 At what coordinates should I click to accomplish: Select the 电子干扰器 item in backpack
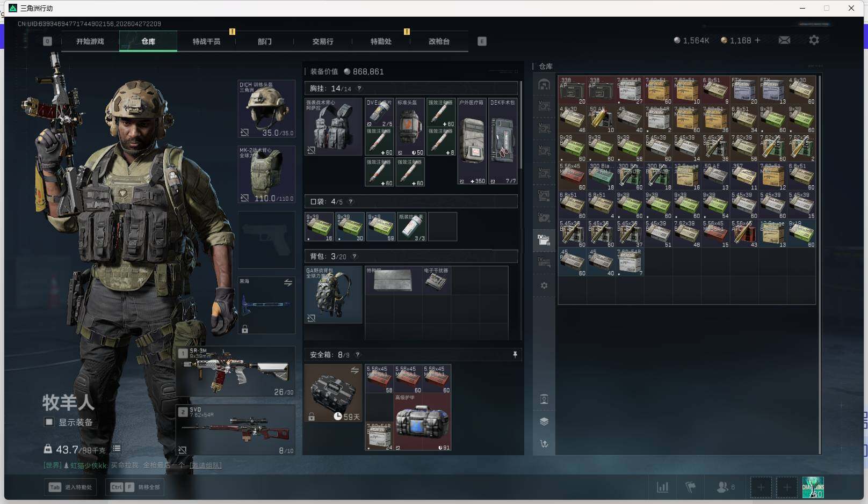click(x=437, y=280)
